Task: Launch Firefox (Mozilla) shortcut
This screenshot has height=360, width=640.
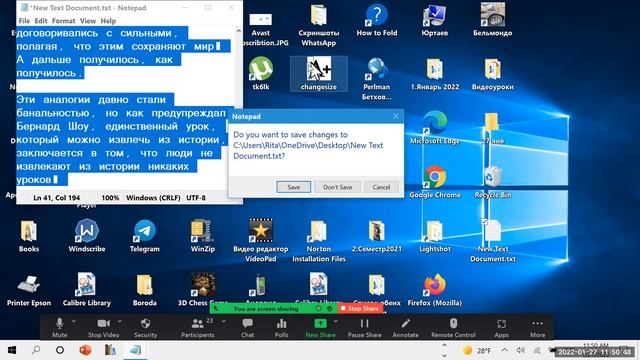Action: [x=434, y=291]
